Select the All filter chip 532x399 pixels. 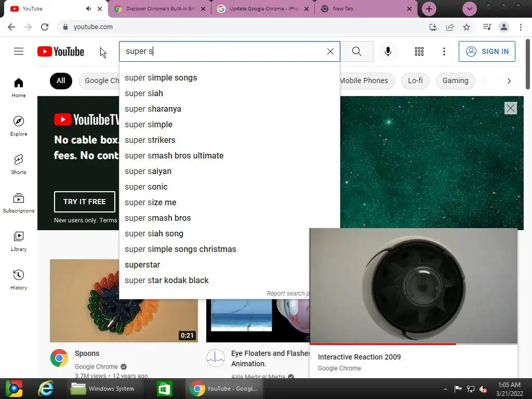pyautogui.click(x=61, y=81)
